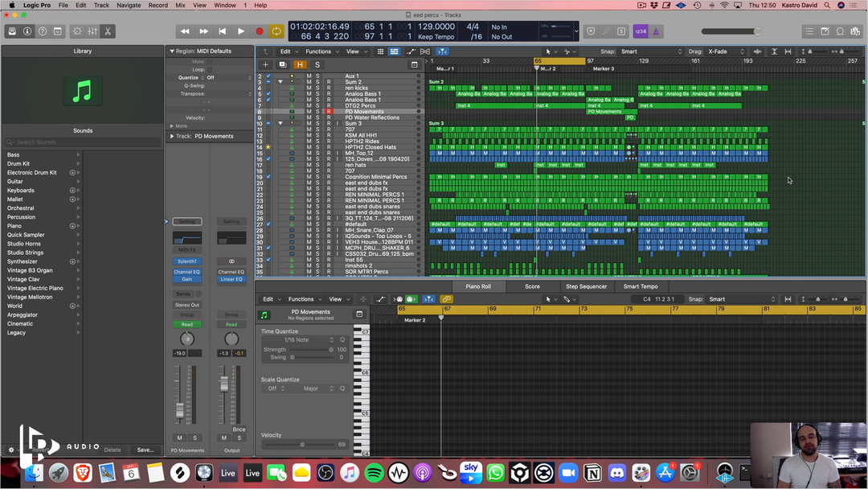Expand the Track: PD Movements inspector section
The height and width of the screenshot is (489, 868).
[172, 136]
